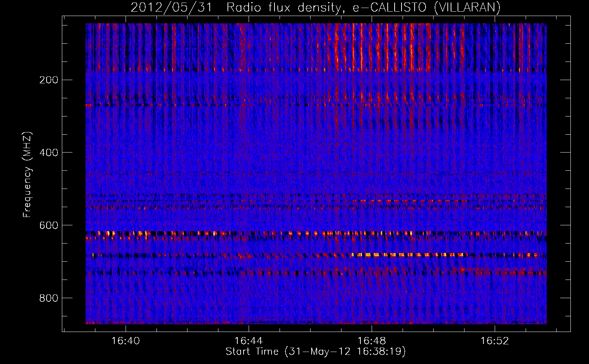
Task: Click the 16:44 time axis label
Action: (249, 341)
